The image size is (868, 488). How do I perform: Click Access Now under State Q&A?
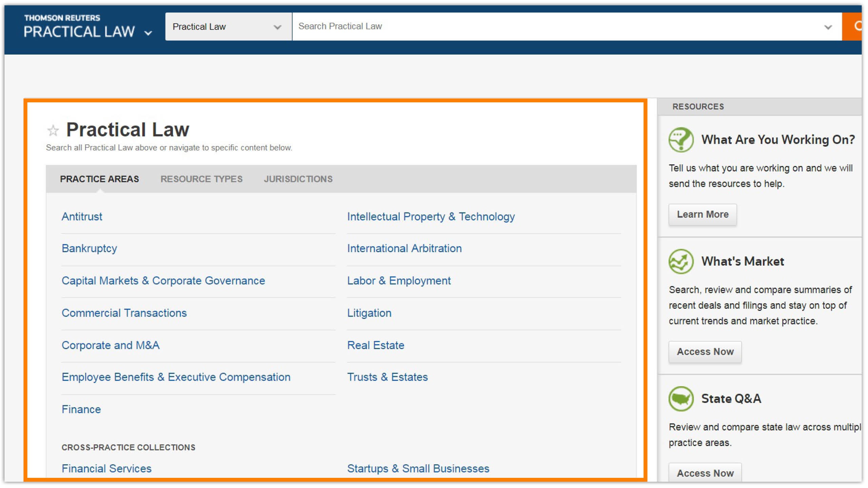pos(705,473)
